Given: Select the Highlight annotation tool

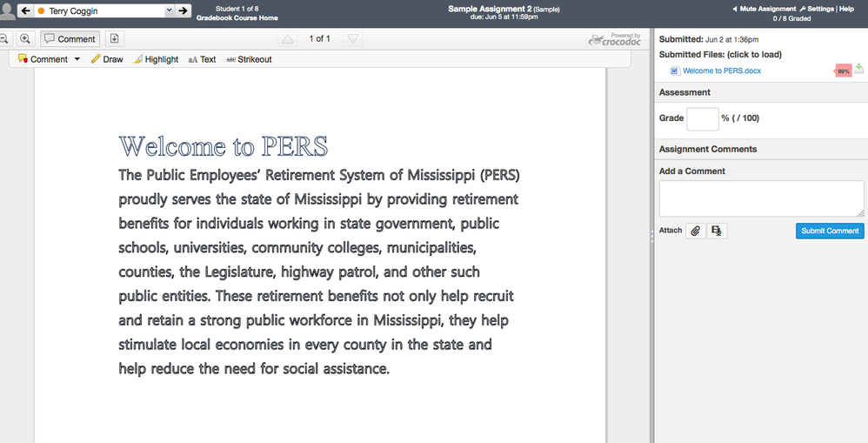Looking at the screenshot, I should 156,59.
